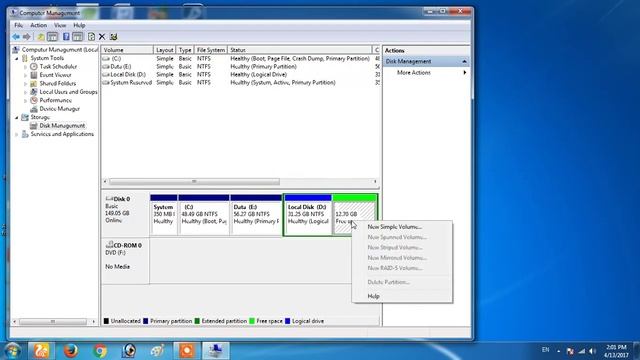Click the taskbar clock showing 2:01 PM
The height and width of the screenshot is (360, 640).
[x=616, y=351]
